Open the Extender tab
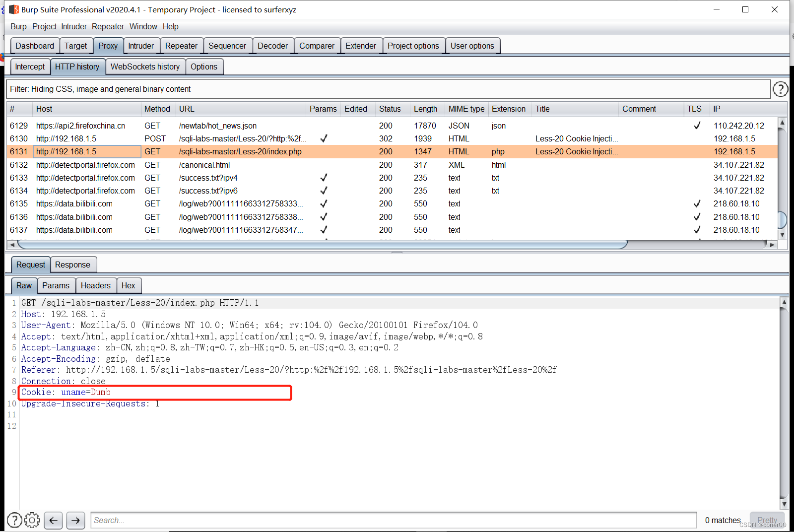 (x=361, y=46)
